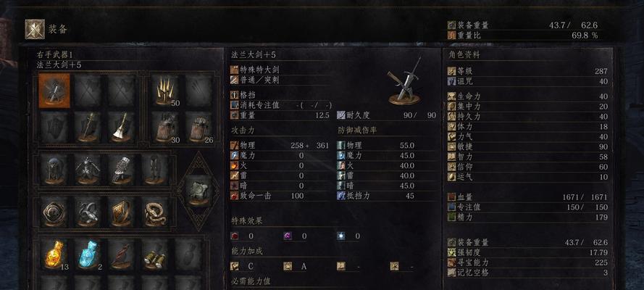644x290 pixels.
Task: Click the chest armor slot
Action: pyautogui.click(x=88, y=169)
